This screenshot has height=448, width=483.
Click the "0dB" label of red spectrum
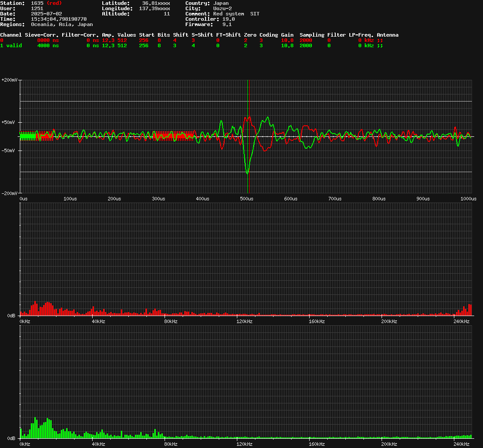pos(11,316)
